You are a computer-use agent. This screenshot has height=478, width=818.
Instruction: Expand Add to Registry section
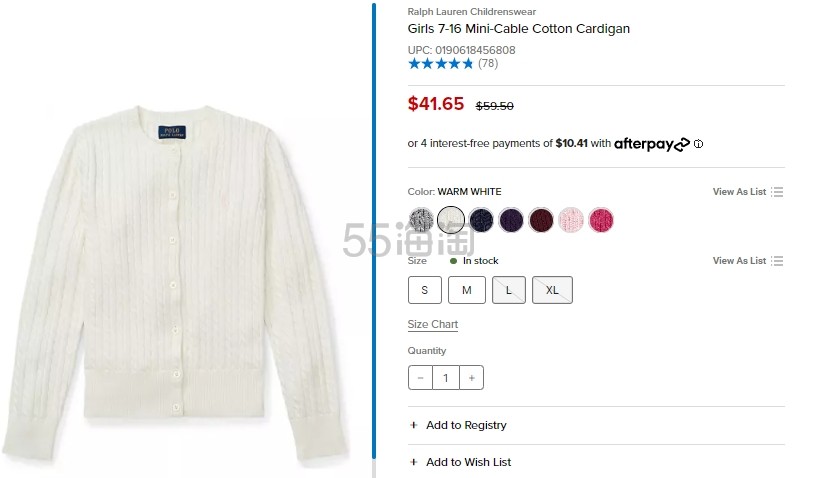point(466,425)
